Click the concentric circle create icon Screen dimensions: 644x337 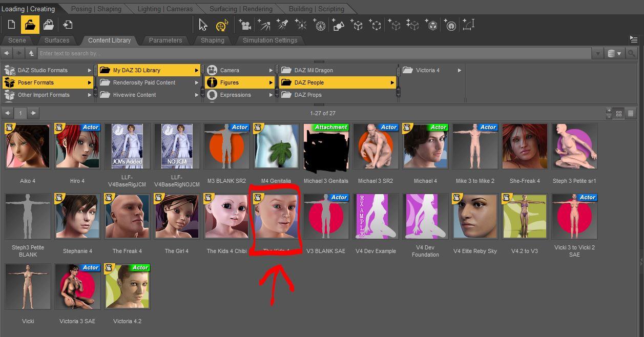coord(450,25)
